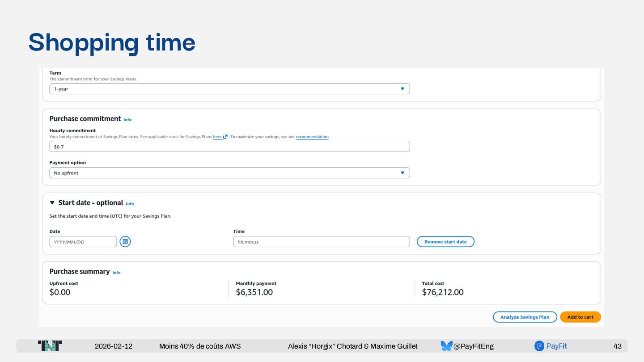Click the external link icon next to 'here'

pyautogui.click(x=225, y=137)
